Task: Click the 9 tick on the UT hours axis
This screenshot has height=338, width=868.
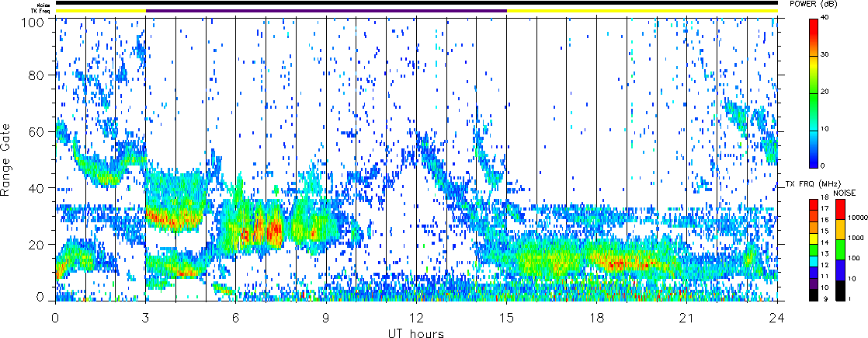Action: coord(326,317)
